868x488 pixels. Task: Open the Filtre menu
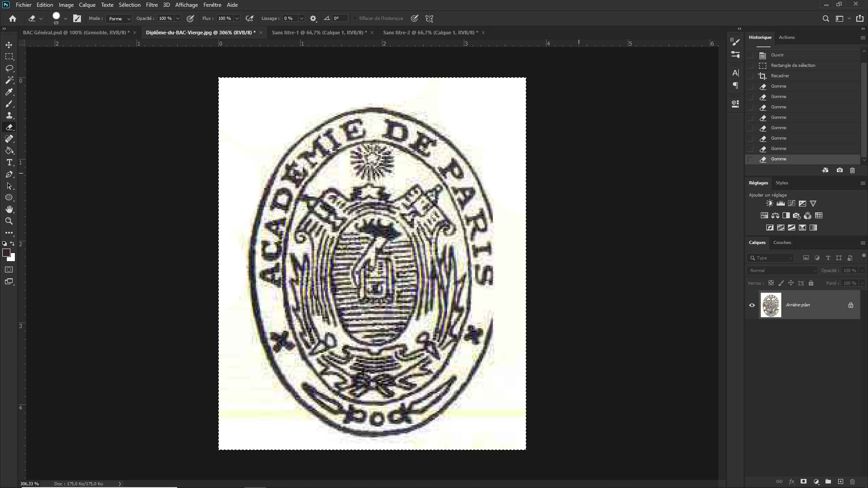(x=151, y=5)
